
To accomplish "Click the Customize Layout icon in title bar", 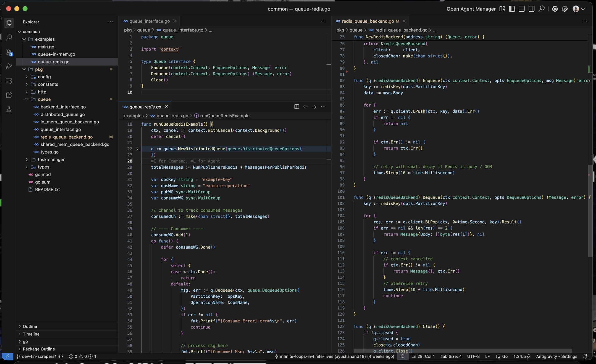I will [502, 9].
